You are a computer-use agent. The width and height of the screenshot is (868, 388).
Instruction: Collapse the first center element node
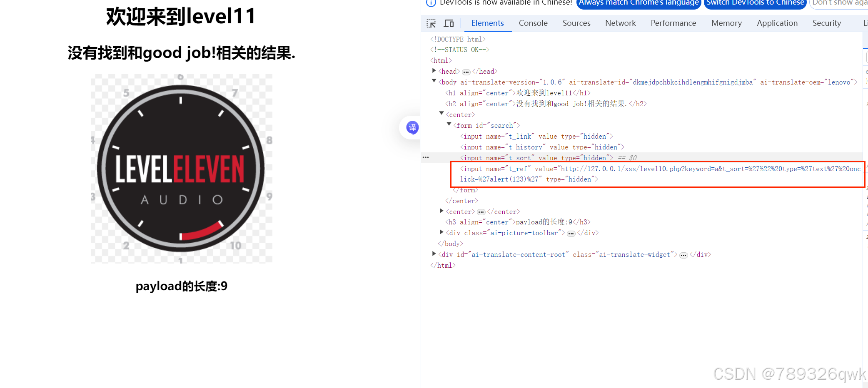[441, 114]
